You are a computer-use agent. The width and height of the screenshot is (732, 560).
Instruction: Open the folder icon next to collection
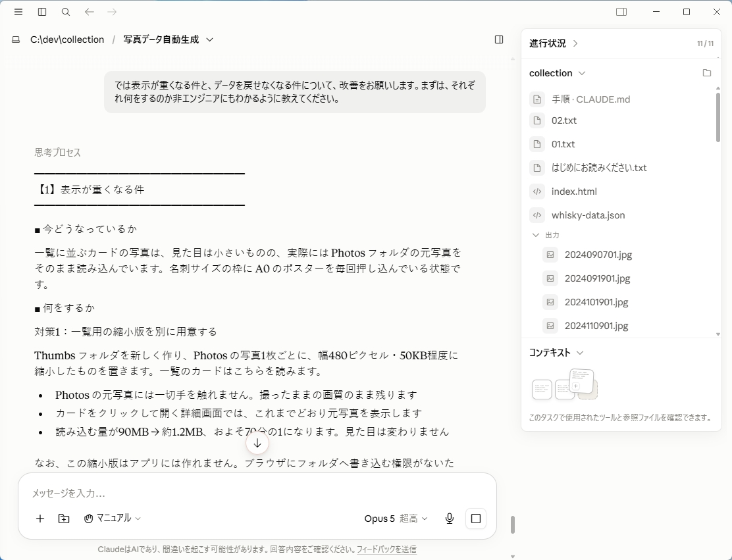pyautogui.click(x=707, y=73)
